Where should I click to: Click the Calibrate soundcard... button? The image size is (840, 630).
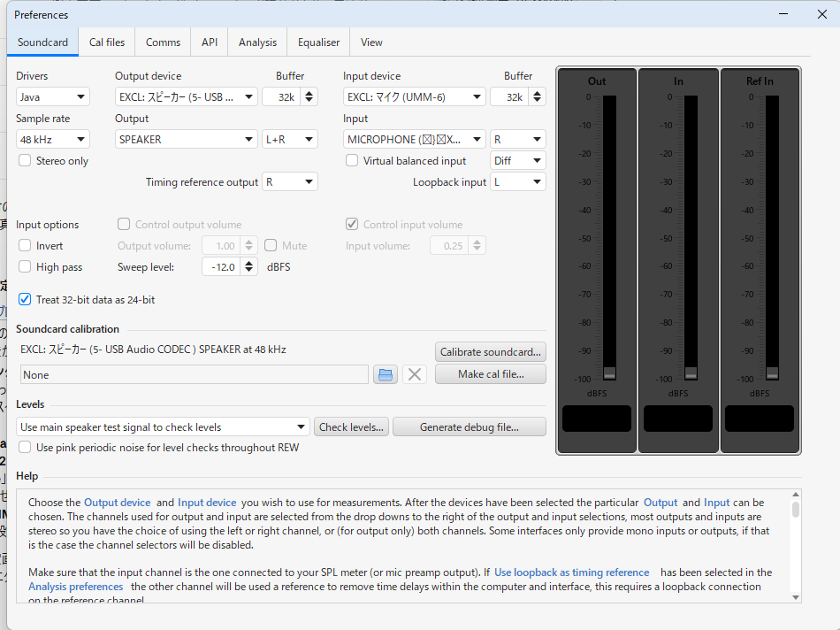491,352
